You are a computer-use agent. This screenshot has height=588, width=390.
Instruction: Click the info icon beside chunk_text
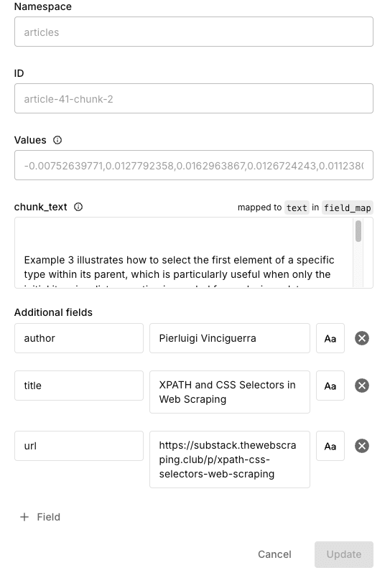click(x=78, y=207)
